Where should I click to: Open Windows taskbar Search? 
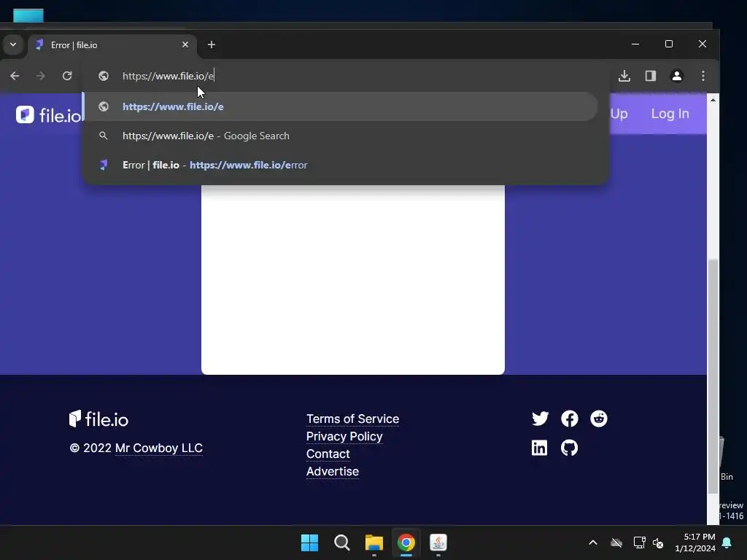click(x=342, y=542)
